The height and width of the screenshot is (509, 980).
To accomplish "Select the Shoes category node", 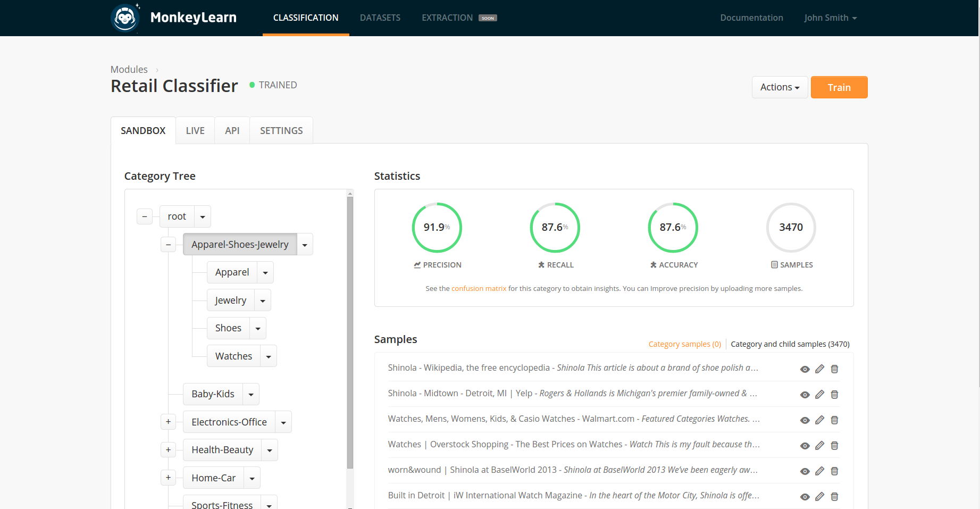I will [x=228, y=328].
